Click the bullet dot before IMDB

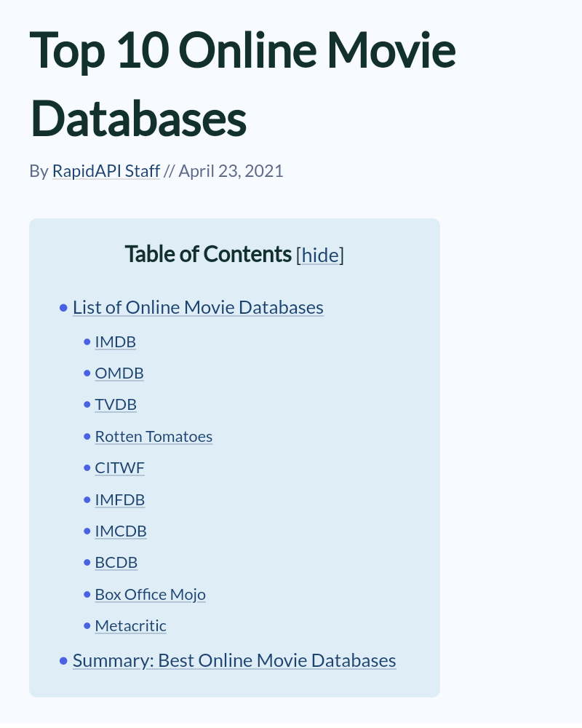[87, 341]
